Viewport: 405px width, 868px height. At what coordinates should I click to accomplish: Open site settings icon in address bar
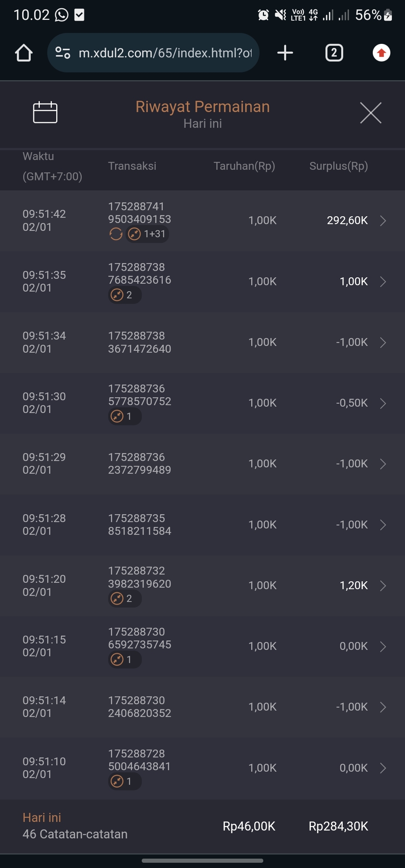(x=63, y=53)
